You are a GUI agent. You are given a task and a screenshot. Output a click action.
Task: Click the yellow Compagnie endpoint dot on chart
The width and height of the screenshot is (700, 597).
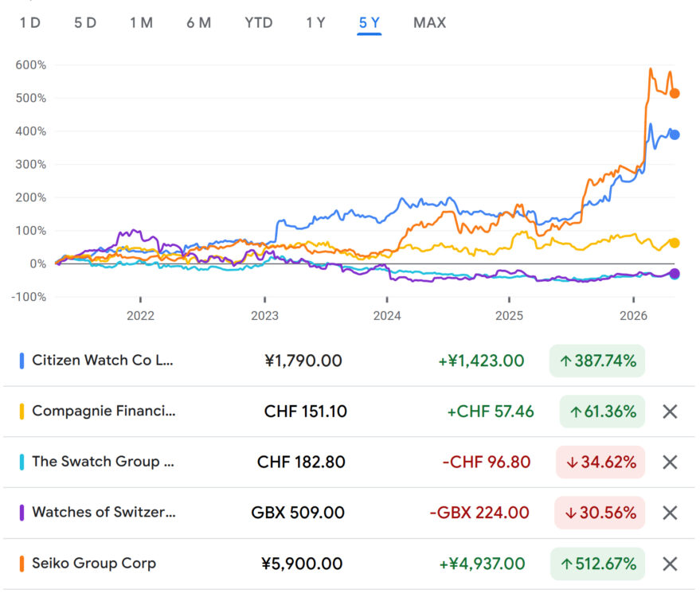click(x=675, y=243)
